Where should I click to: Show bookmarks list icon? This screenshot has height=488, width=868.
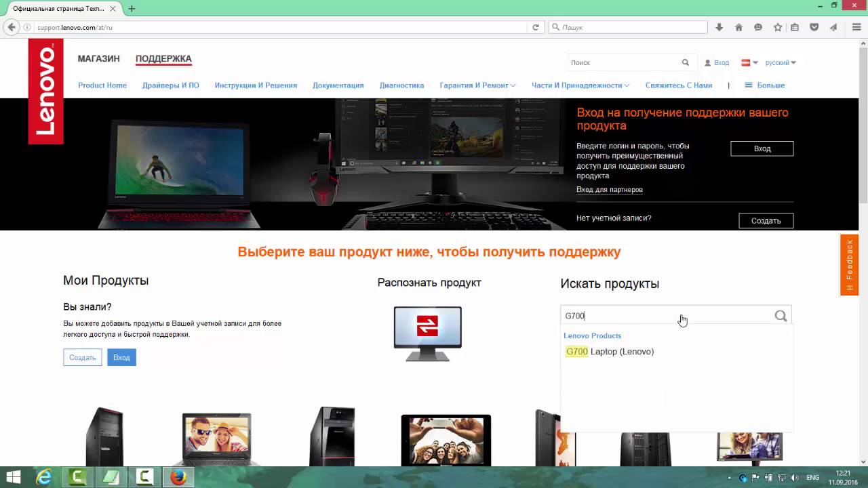(x=795, y=27)
